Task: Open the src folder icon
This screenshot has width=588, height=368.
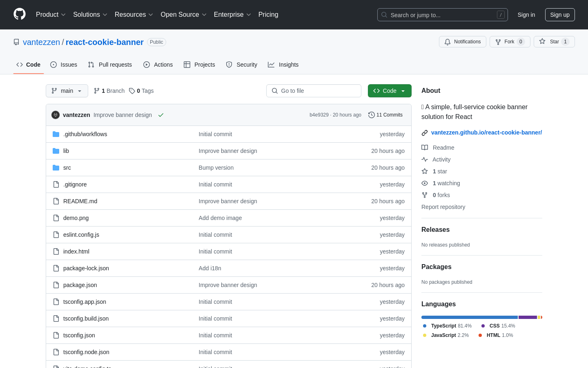Action: (56, 168)
